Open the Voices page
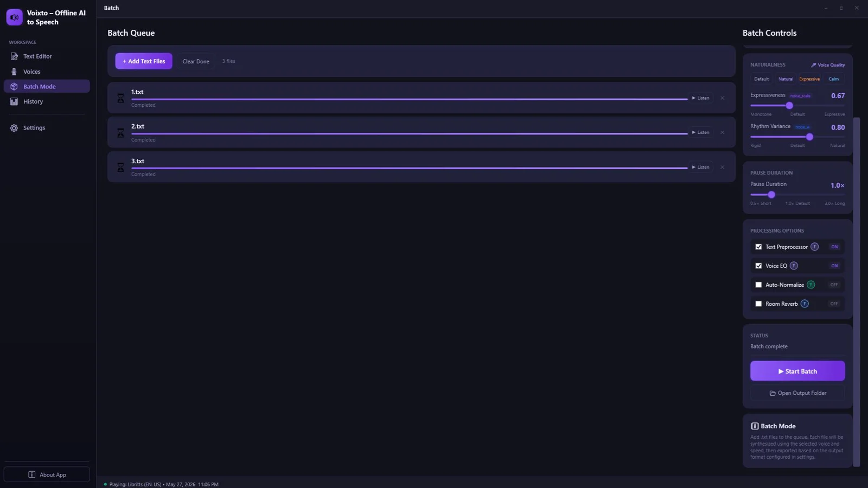 pyautogui.click(x=47, y=72)
